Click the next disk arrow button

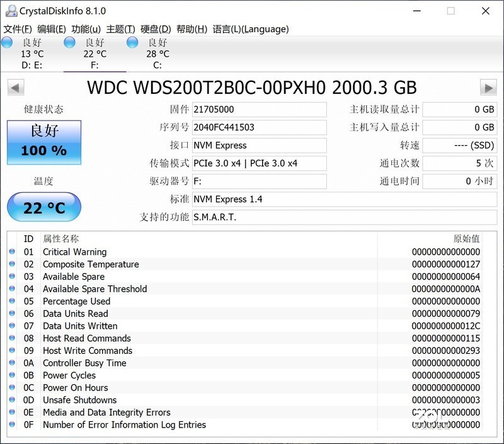(490, 87)
